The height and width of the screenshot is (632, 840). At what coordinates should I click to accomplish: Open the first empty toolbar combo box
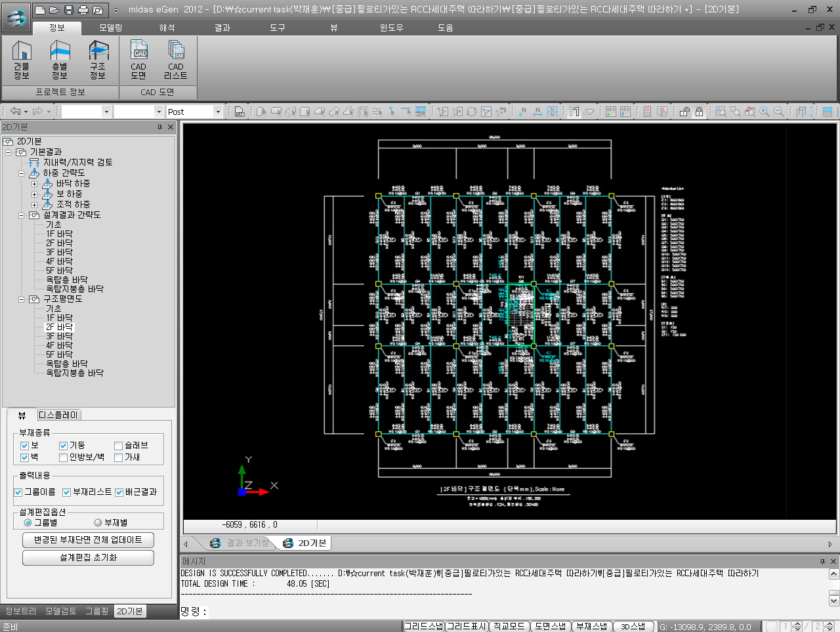click(106, 112)
